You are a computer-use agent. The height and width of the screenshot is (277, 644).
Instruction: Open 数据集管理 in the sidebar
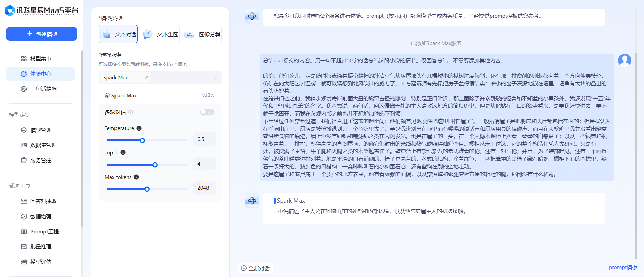point(41,145)
